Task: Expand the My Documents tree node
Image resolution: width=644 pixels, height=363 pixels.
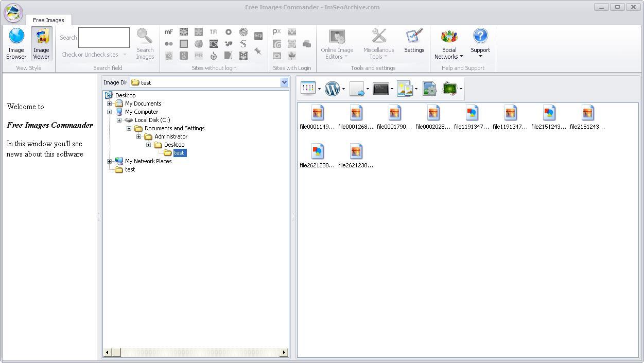Action: pos(109,103)
